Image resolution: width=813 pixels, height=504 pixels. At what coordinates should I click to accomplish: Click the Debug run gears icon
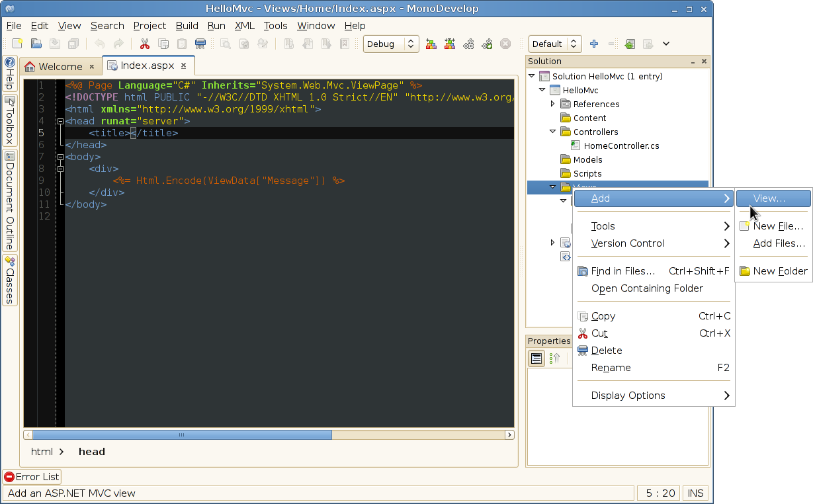pos(487,44)
